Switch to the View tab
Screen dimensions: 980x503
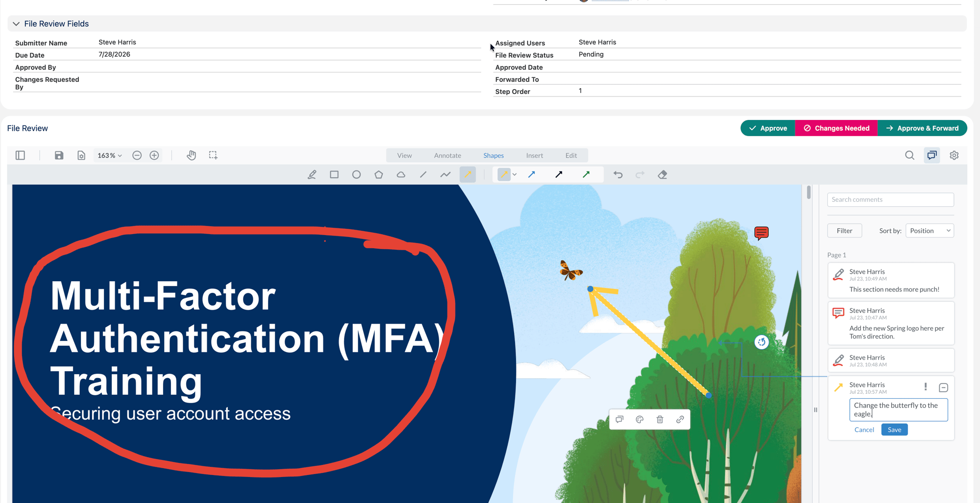(x=404, y=155)
